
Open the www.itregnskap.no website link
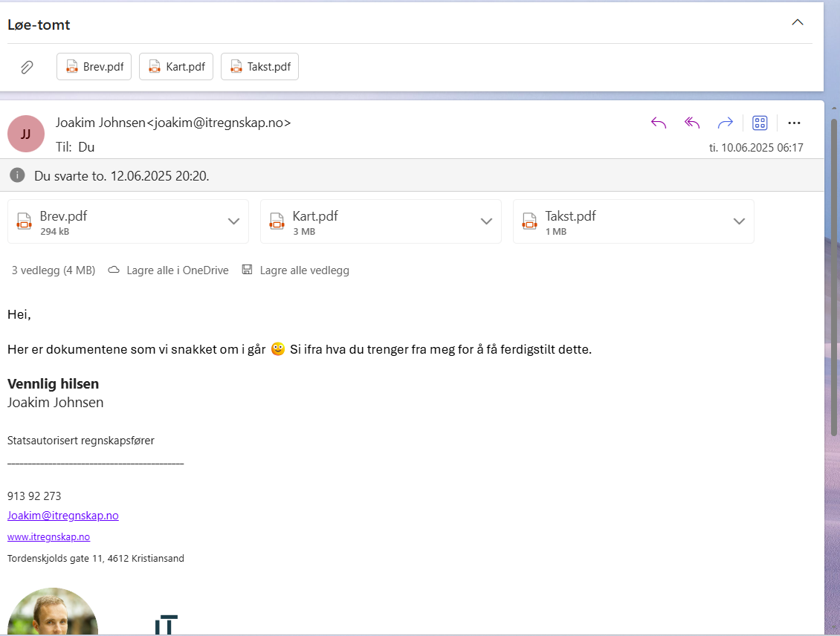tap(48, 536)
